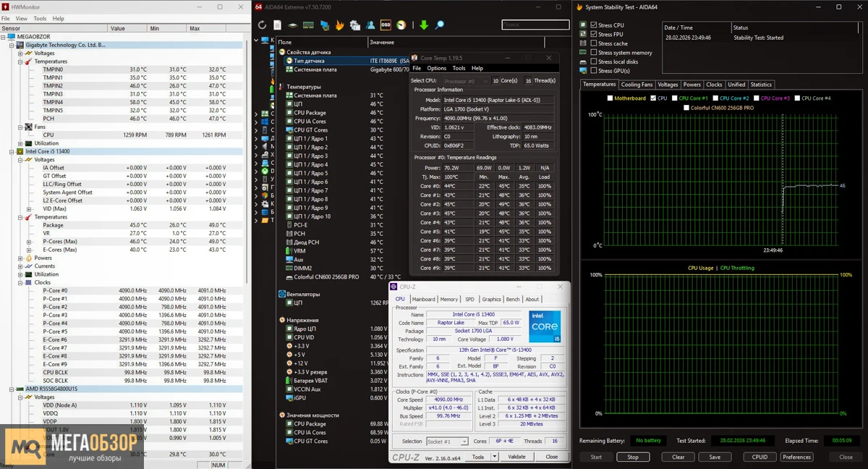Open the AIDA64 report document icon
Viewport: 868px width, 469px height.
point(277,25)
